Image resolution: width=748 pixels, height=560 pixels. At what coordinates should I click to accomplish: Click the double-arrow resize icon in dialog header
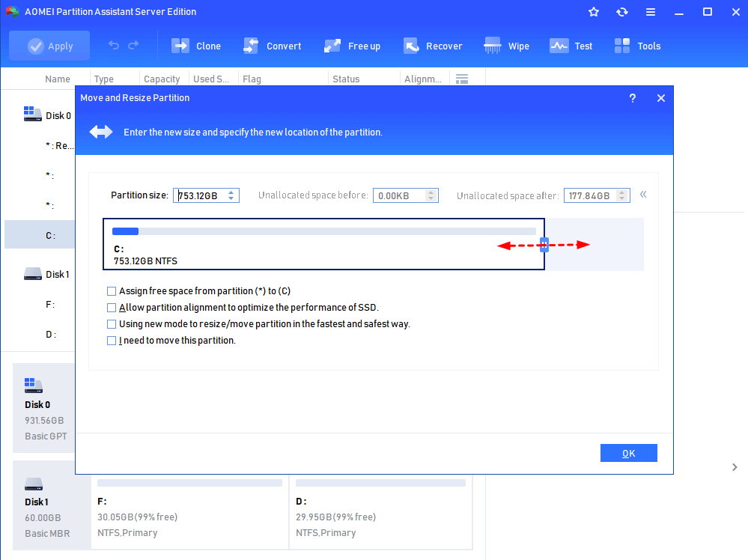pyautogui.click(x=101, y=132)
